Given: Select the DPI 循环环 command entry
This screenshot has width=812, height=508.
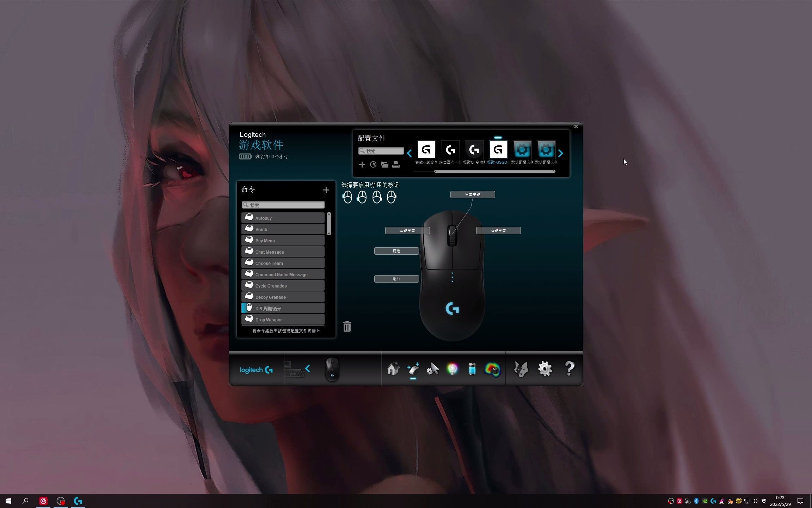Looking at the screenshot, I should pos(283,308).
